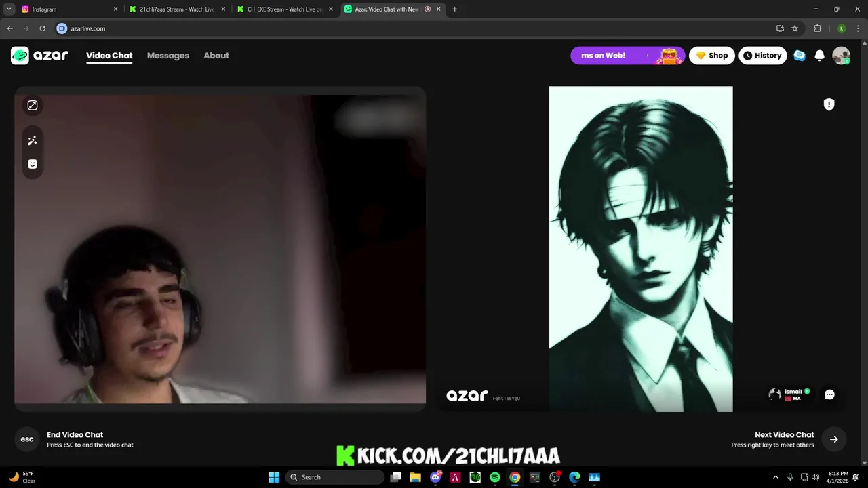
Task: Open the tab search dropdown
Action: (x=9, y=9)
